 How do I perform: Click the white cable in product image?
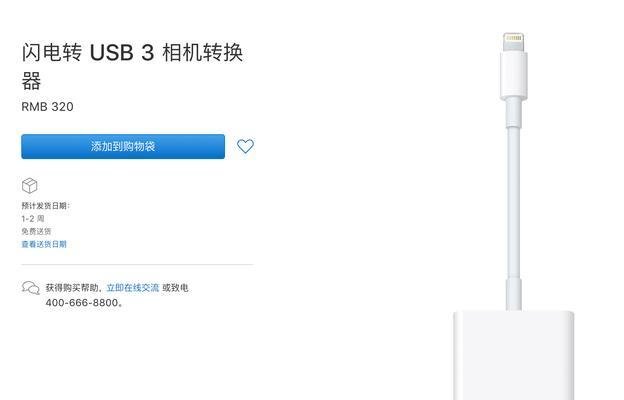click(x=514, y=203)
